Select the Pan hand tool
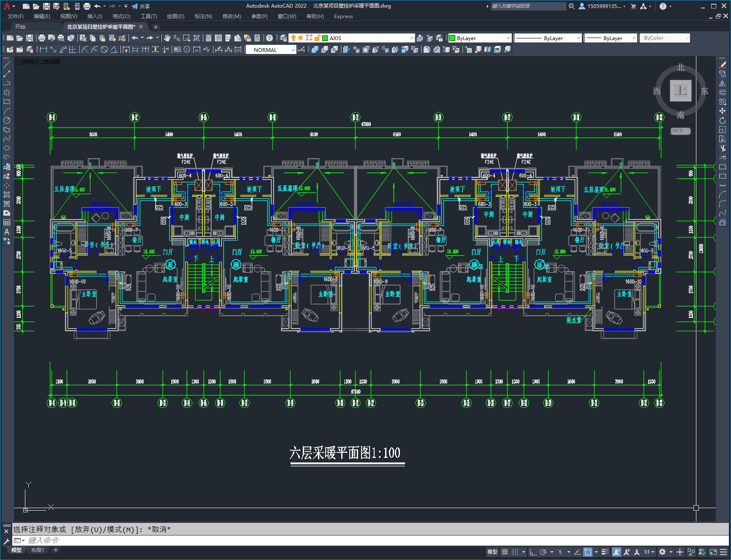731x560 pixels. [167, 38]
